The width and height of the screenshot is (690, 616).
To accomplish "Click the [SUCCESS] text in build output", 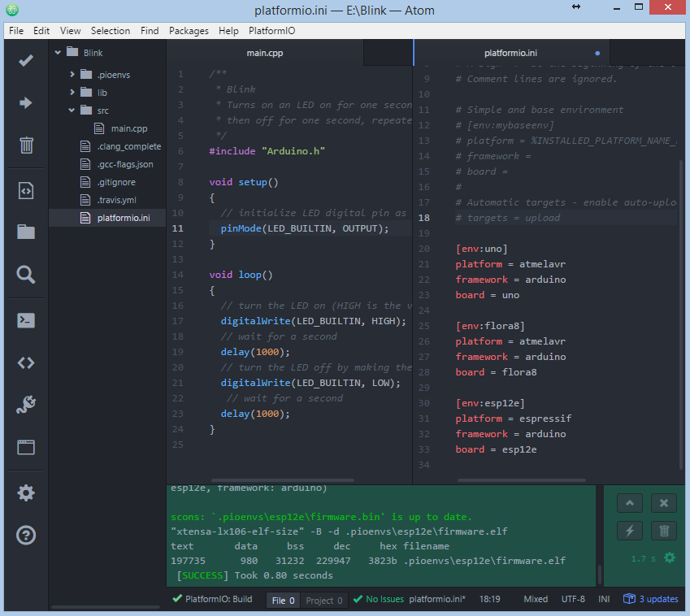I will pos(202,575).
